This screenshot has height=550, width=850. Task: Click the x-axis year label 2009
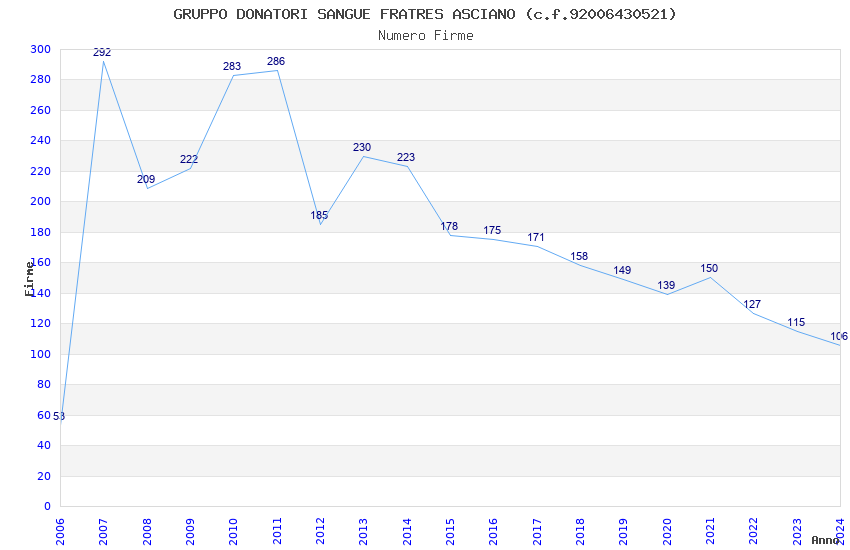point(190,532)
